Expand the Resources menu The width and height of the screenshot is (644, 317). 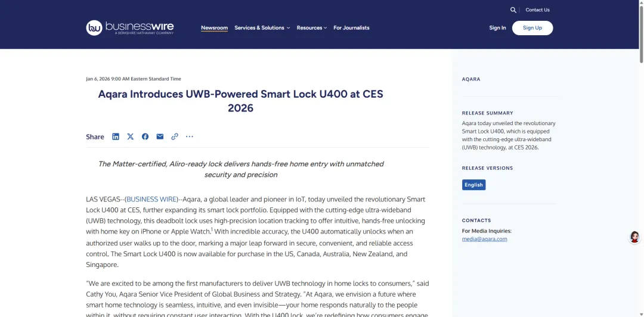[x=312, y=28]
